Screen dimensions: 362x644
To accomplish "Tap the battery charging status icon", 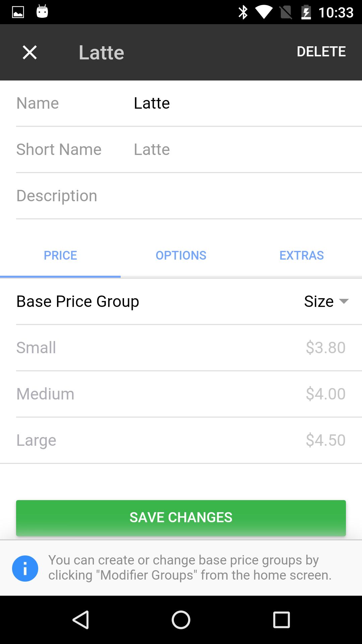I will [x=306, y=12].
